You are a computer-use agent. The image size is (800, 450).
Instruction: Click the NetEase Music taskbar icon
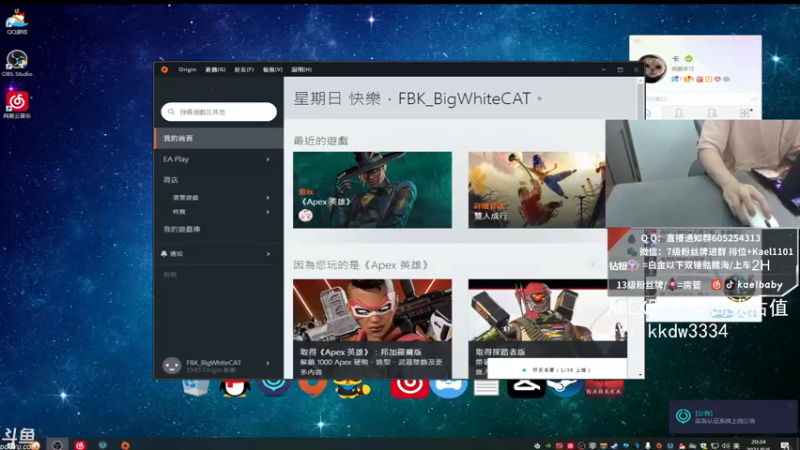[x=80, y=445]
